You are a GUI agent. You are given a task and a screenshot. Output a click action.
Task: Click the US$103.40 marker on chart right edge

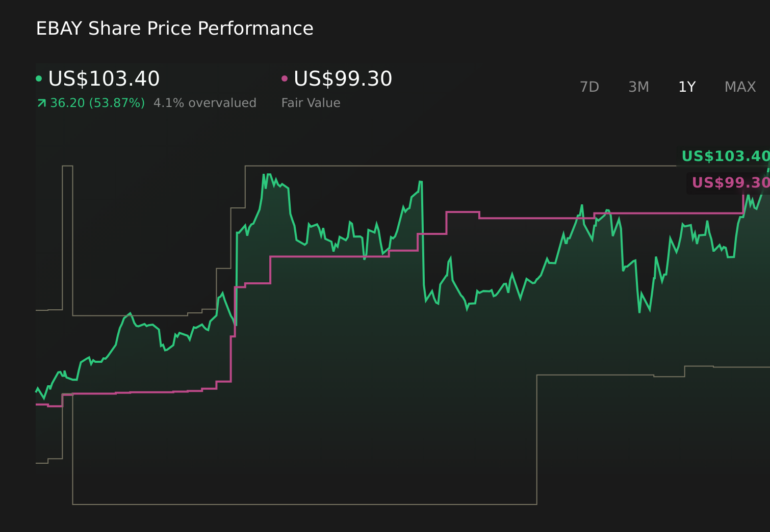(725, 156)
